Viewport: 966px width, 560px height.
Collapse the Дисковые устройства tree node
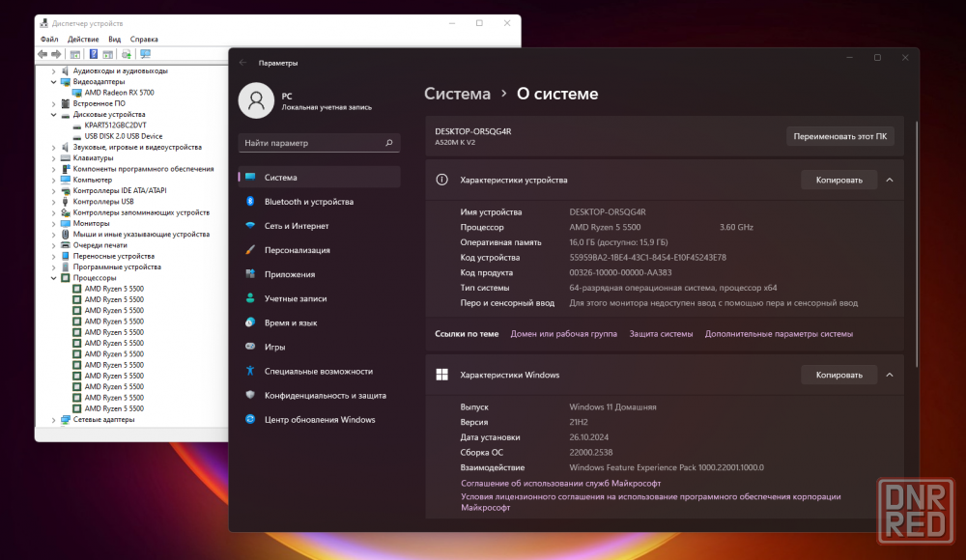click(x=53, y=115)
